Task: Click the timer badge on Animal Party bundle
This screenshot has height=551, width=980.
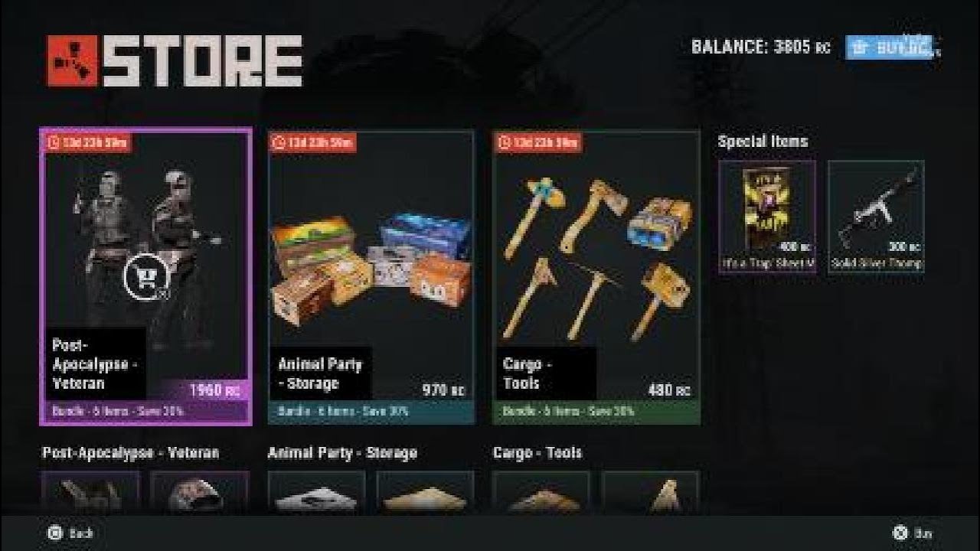Action: coord(312,142)
